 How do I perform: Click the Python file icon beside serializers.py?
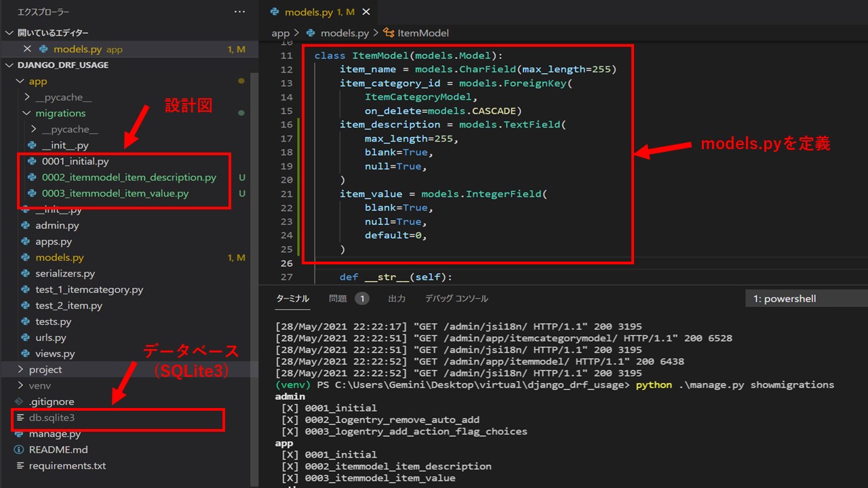point(26,274)
